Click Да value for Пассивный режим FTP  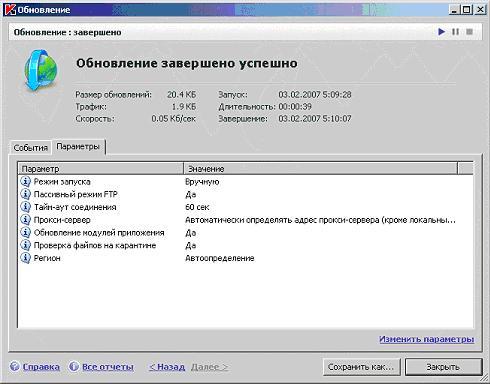coord(191,194)
